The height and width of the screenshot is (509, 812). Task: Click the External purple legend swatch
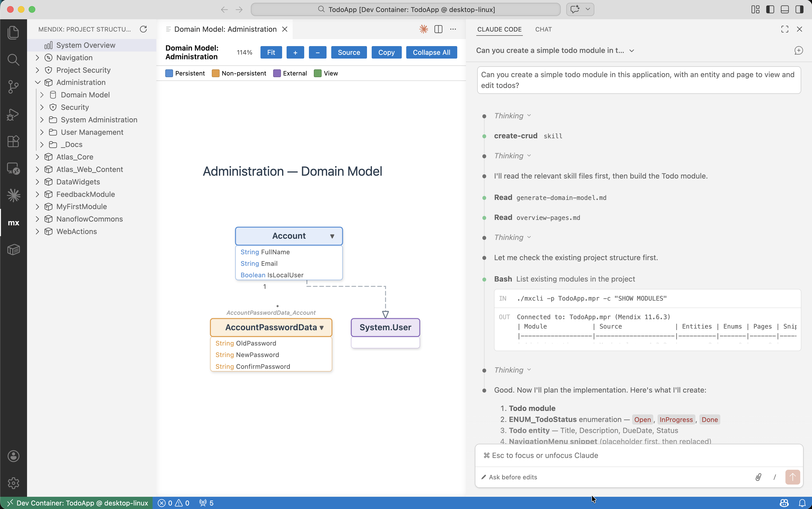tap(277, 73)
